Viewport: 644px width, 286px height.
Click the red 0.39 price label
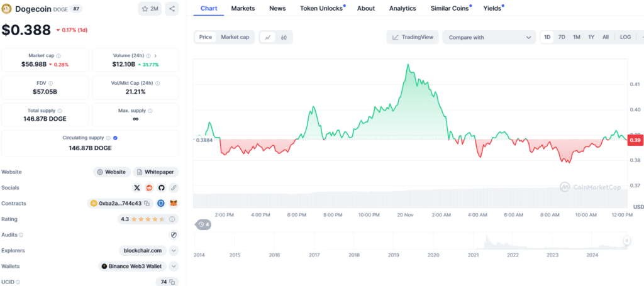[636, 140]
